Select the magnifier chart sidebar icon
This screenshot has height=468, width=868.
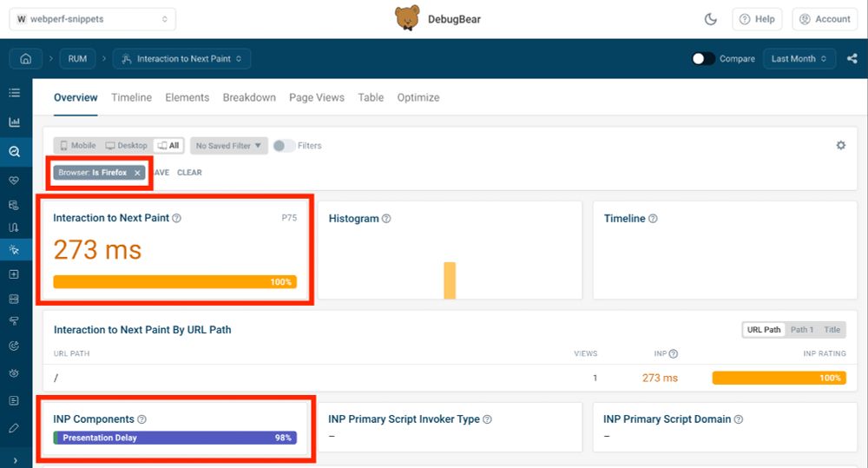pyautogui.click(x=15, y=151)
